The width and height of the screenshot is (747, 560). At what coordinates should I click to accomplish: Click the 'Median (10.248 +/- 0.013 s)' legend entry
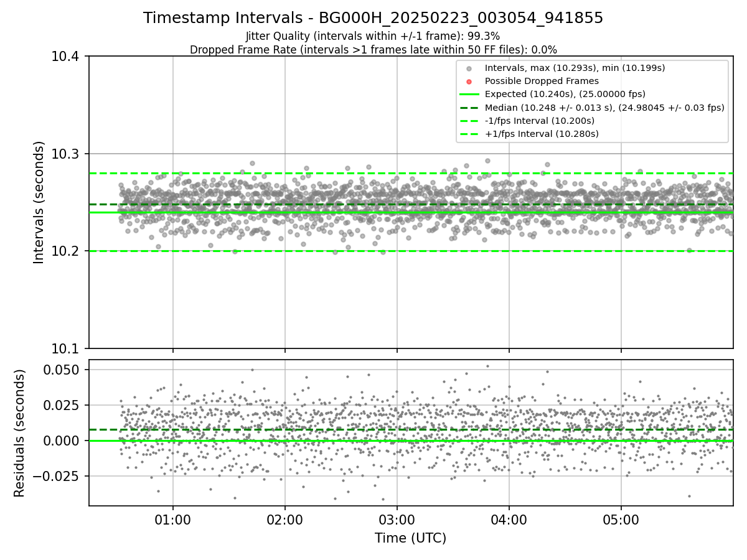tap(604, 107)
